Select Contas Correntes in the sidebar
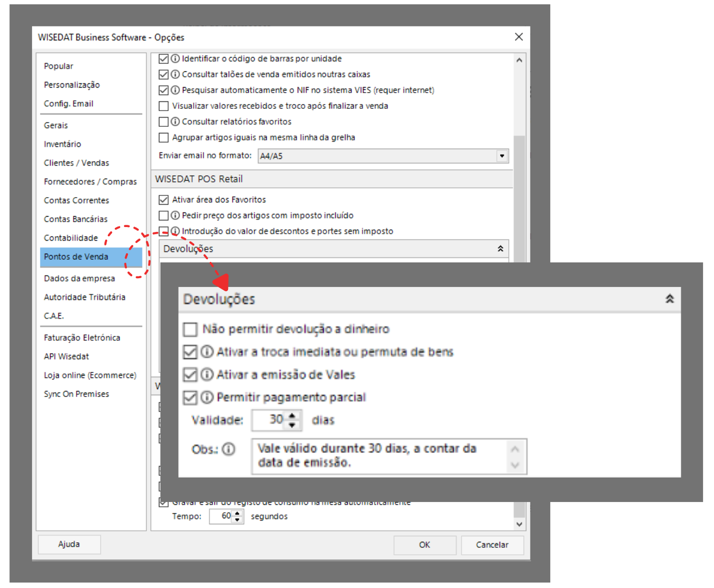 77,200
